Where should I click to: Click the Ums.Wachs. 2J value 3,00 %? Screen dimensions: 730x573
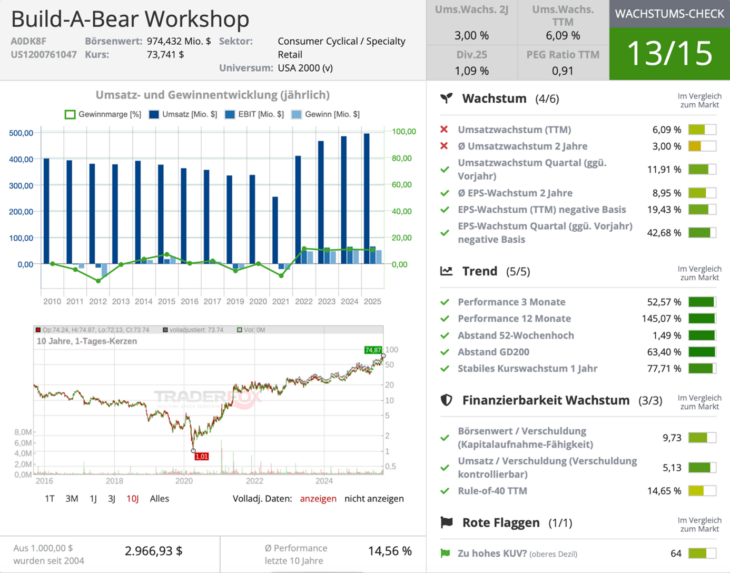pyautogui.click(x=472, y=35)
